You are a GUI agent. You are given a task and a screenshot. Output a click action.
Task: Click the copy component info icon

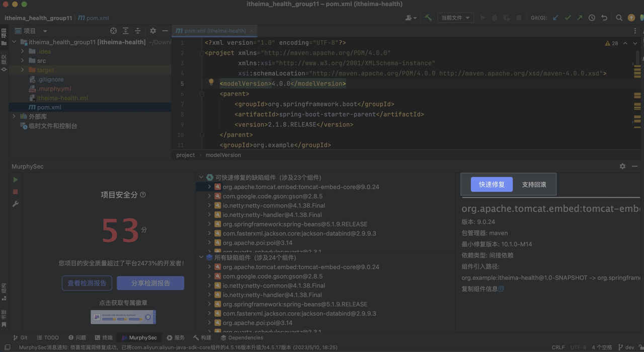[501, 289]
